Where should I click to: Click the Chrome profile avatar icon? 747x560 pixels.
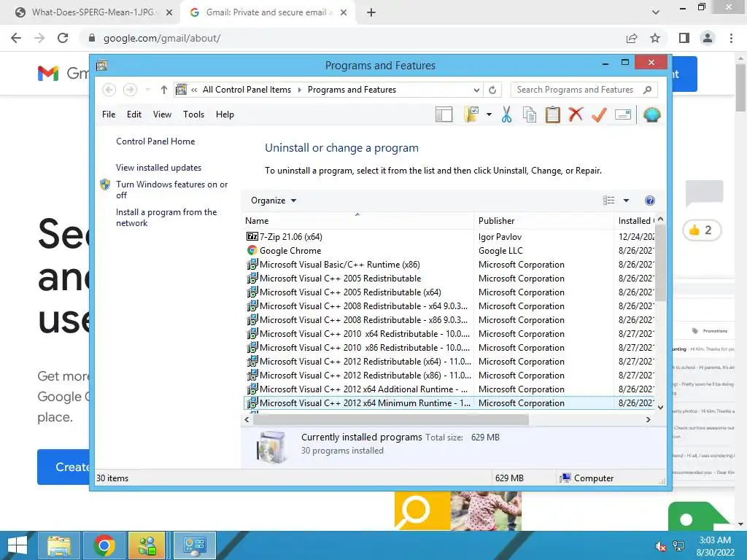click(708, 38)
